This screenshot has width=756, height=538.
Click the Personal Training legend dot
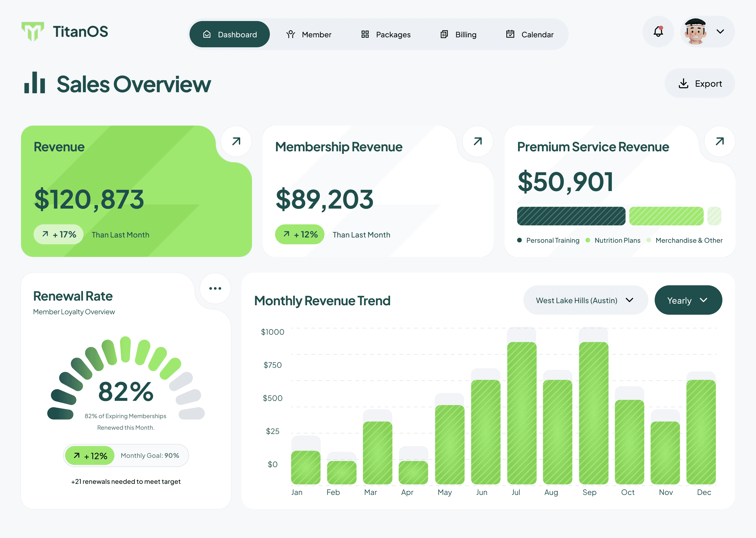(x=519, y=240)
